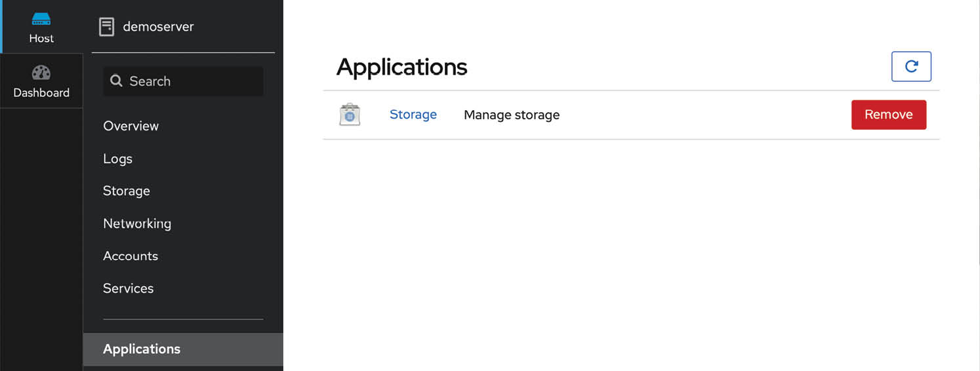
Task: Switch to the Host tab label
Action: [41, 39]
